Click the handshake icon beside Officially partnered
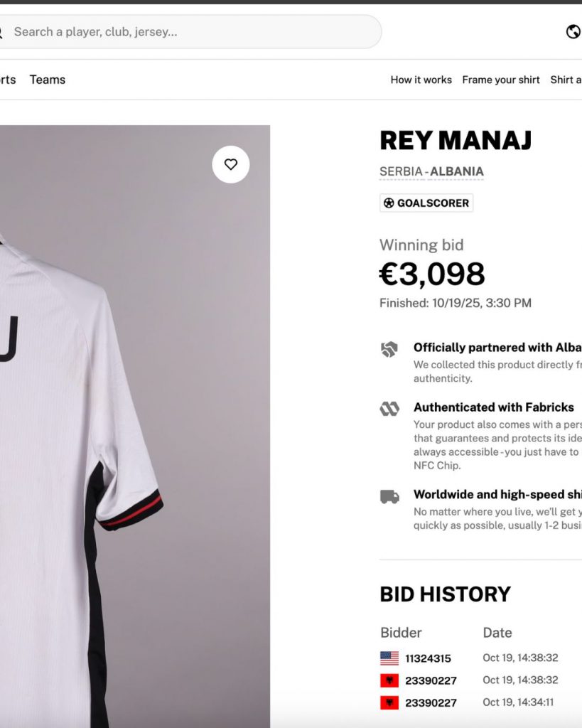The image size is (582, 728). (x=389, y=349)
